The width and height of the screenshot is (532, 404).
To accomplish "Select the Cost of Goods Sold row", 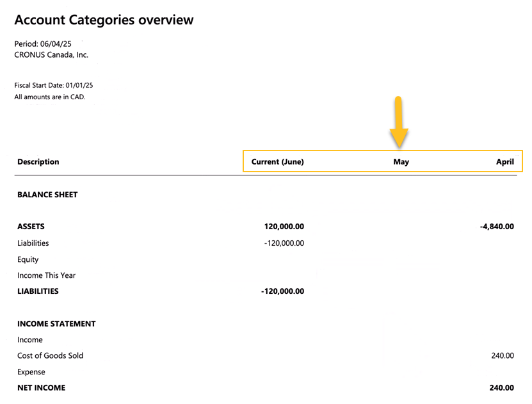I will [50, 355].
